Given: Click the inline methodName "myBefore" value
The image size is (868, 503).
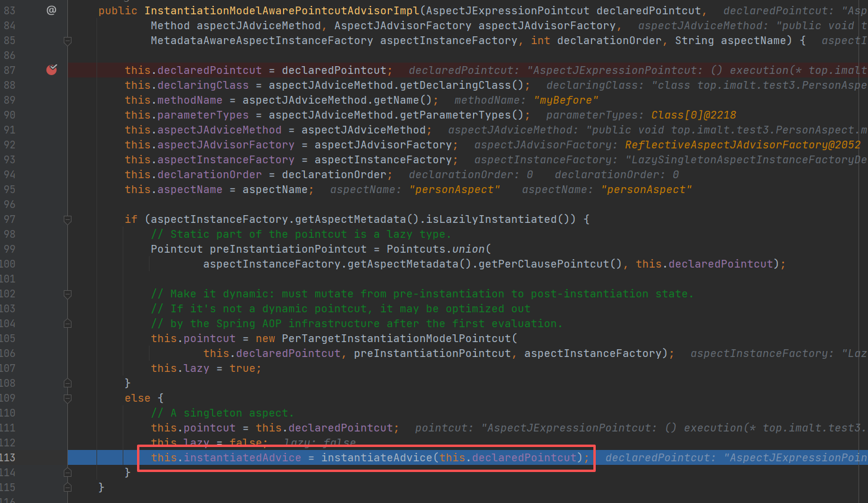Looking at the screenshot, I should click(x=566, y=100).
